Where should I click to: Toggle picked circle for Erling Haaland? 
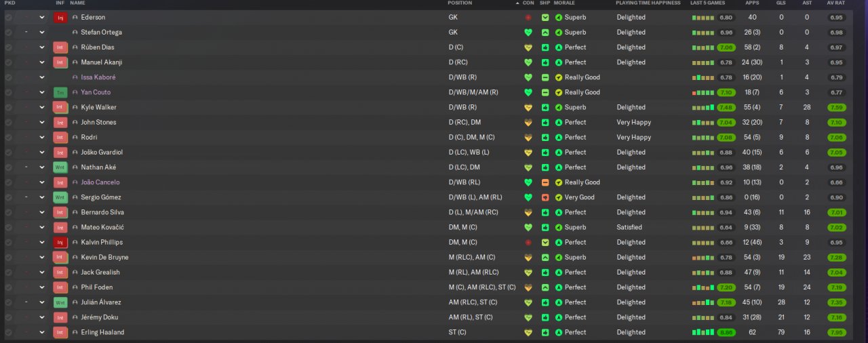8,333
